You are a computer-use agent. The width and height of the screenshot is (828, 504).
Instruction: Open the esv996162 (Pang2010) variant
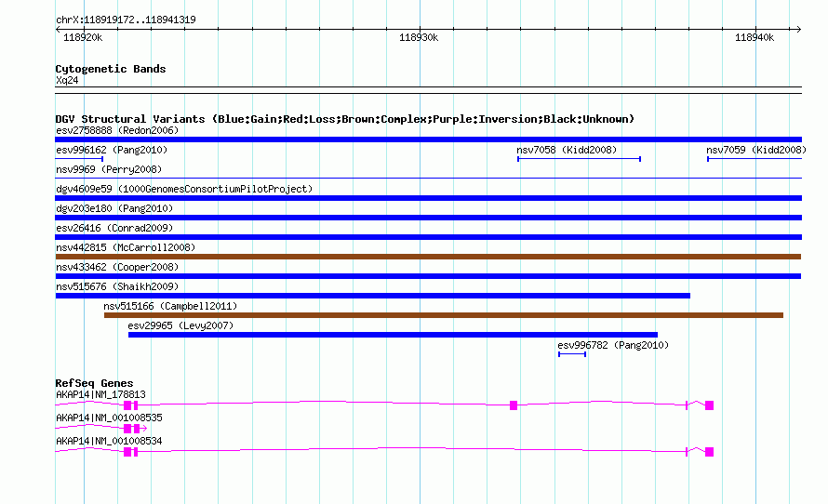point(112,150)
